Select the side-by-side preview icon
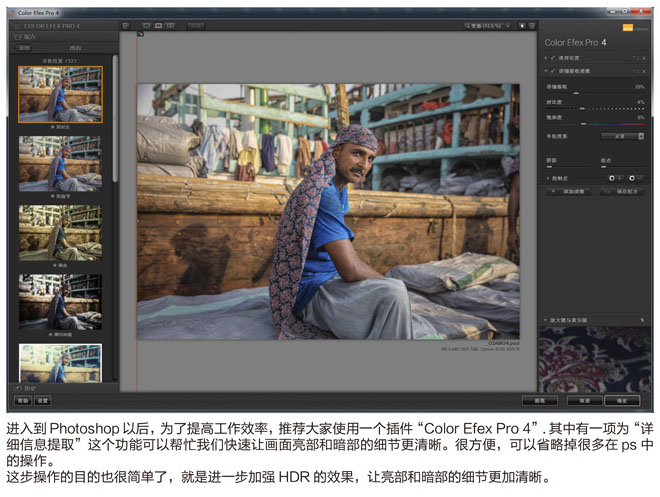 click(x=170, y=26)
